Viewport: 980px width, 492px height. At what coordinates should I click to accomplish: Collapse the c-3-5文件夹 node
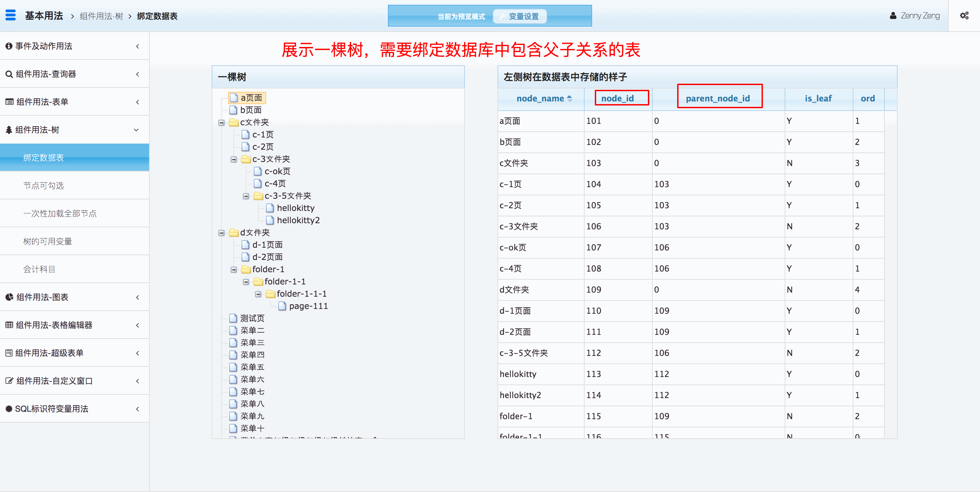pyautogui.click(x=246, y=196)
